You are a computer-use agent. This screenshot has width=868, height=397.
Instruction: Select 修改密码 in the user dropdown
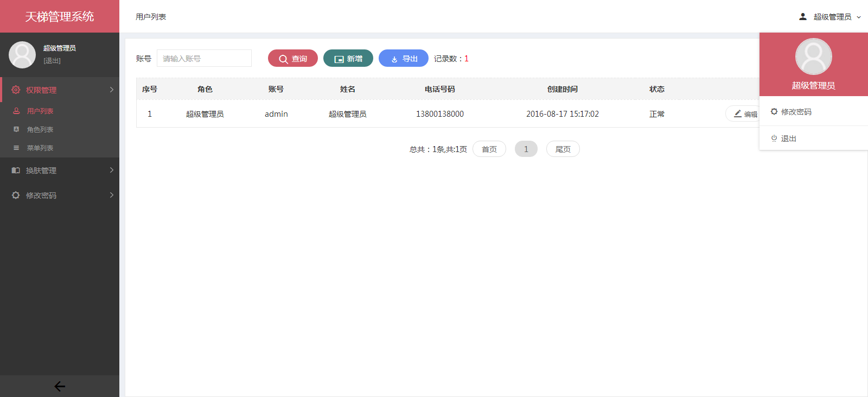click(814, 112)
